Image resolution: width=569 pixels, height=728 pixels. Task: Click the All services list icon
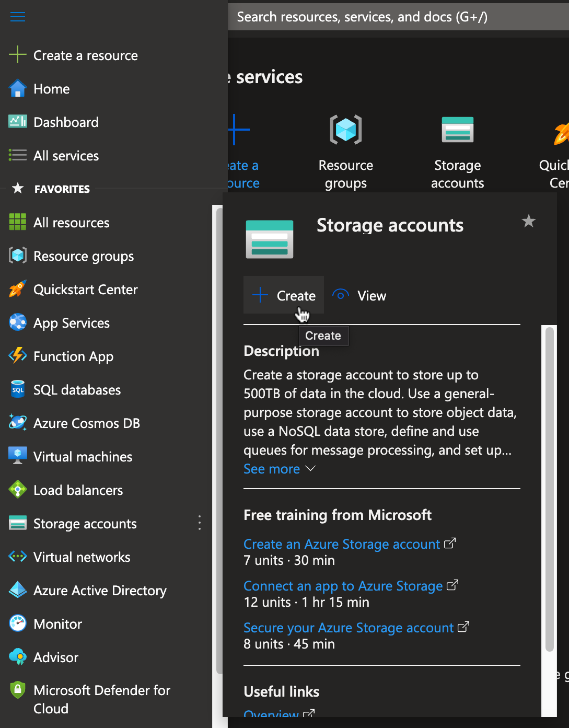tap(18, 155)
